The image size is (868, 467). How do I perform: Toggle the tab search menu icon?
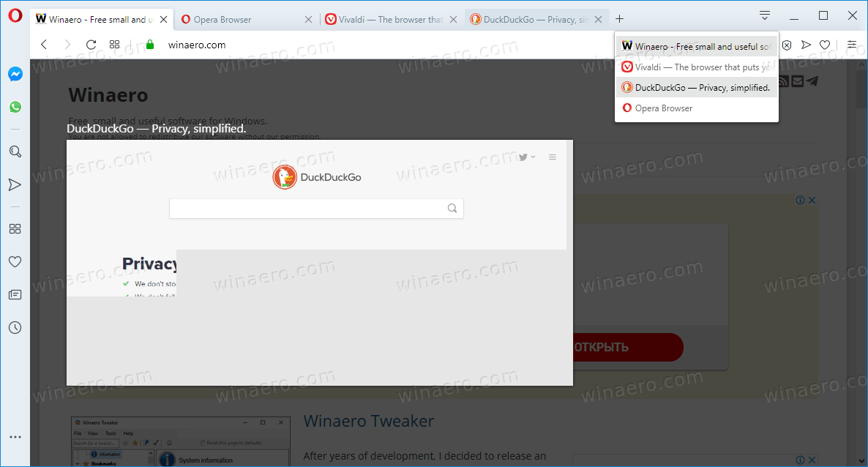pos(765,15)
